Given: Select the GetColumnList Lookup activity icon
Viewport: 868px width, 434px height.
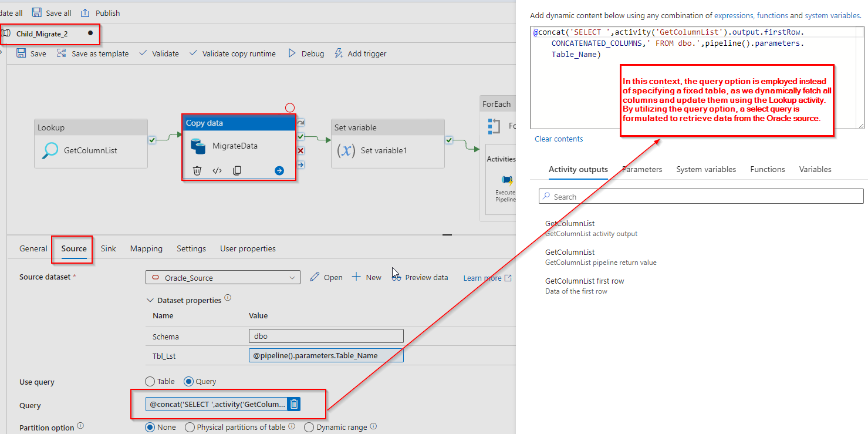Looking at the screenshot, I should 50,150.
